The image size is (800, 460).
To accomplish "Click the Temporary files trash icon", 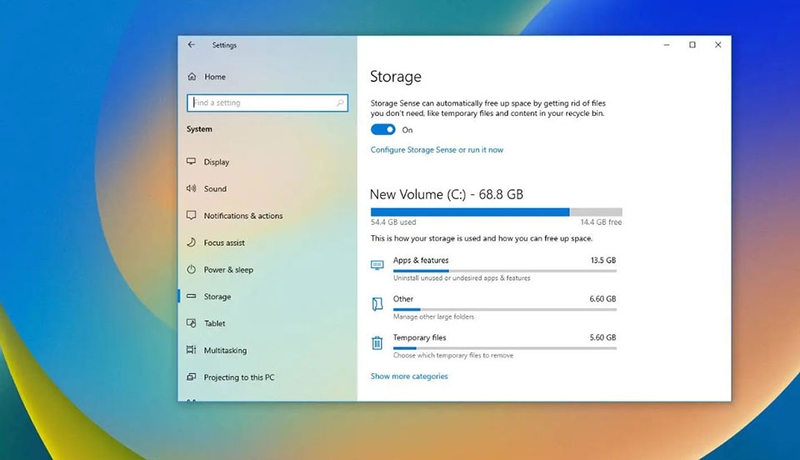I will [x=377, y=343].
